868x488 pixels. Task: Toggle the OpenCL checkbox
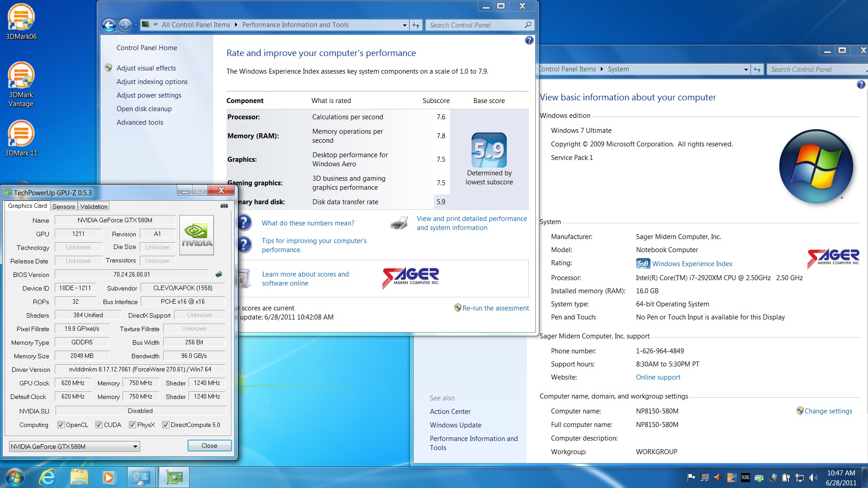pos(61,425)
